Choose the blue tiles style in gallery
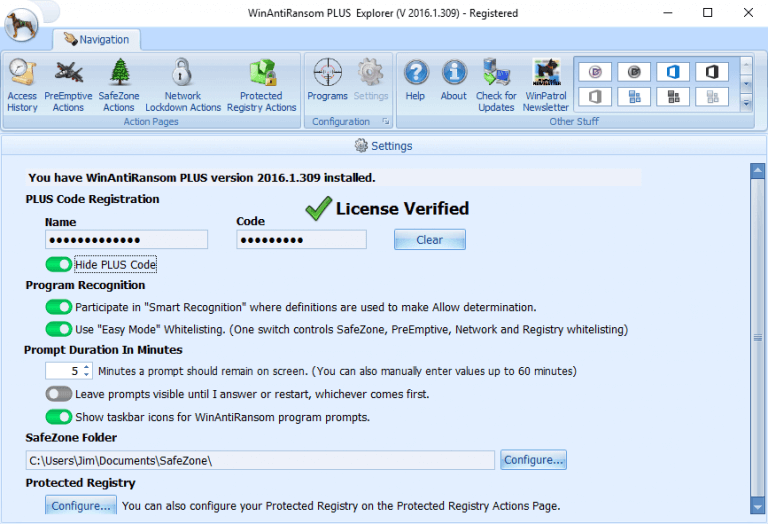 (x=634, y=96)
